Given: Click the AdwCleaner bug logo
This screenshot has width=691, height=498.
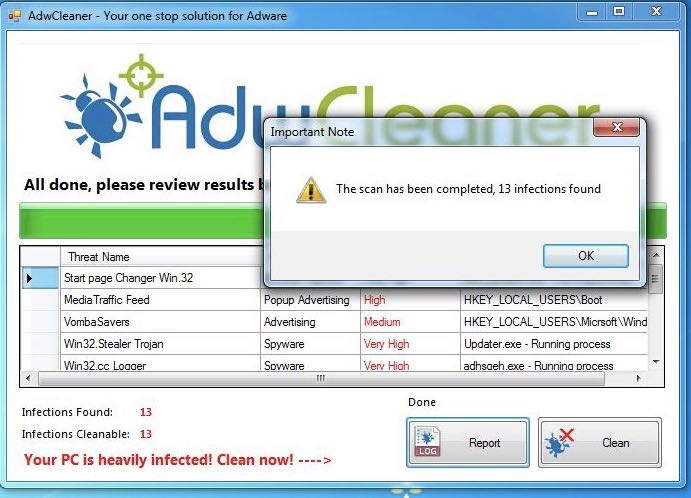Looking at the screenshot, I should click(100, 115).
